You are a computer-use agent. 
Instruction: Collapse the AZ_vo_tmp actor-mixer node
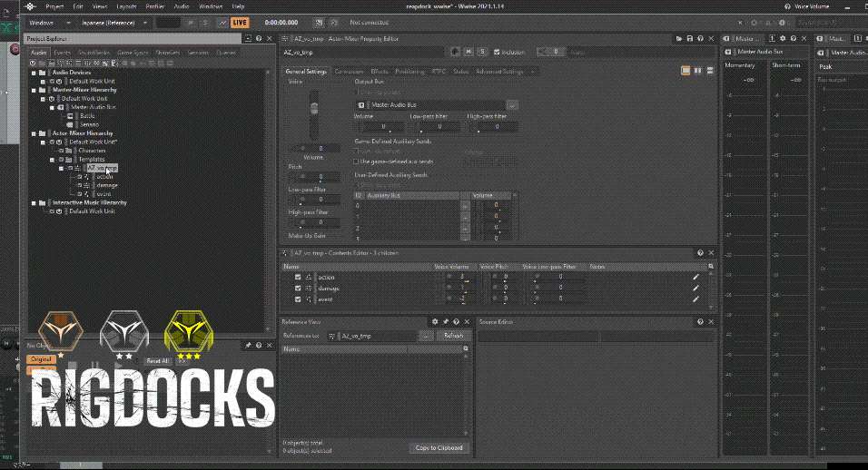(61, 168)
